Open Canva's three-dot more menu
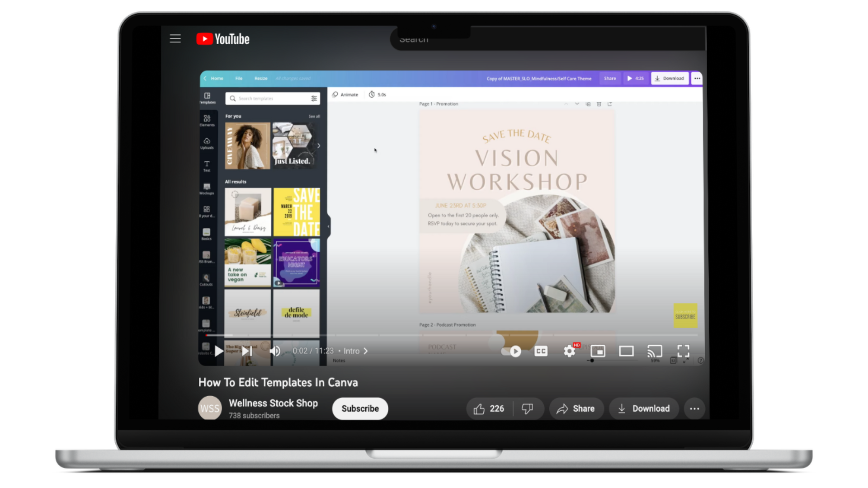 point(697,79)
